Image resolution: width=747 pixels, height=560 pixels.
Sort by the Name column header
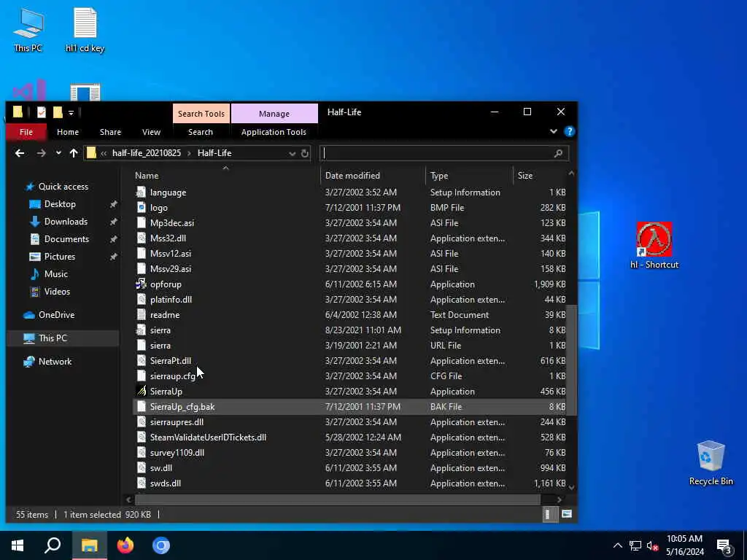coord(226,176)
